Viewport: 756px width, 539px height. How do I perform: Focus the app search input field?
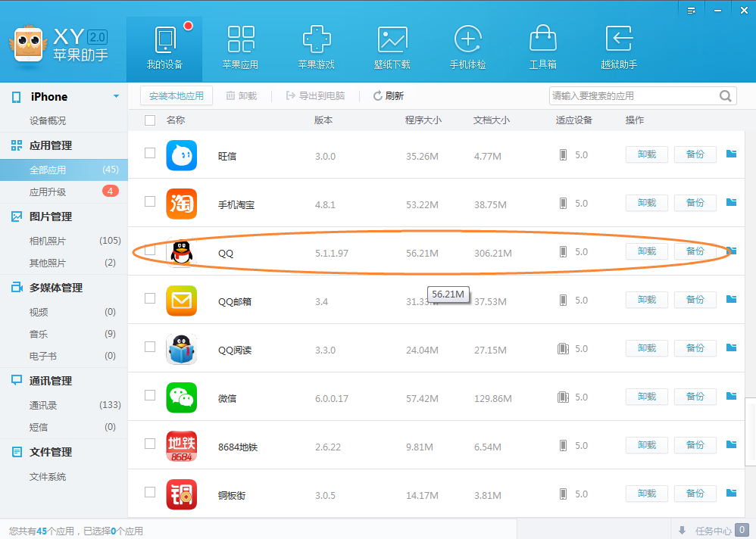(x=633, y=96)
